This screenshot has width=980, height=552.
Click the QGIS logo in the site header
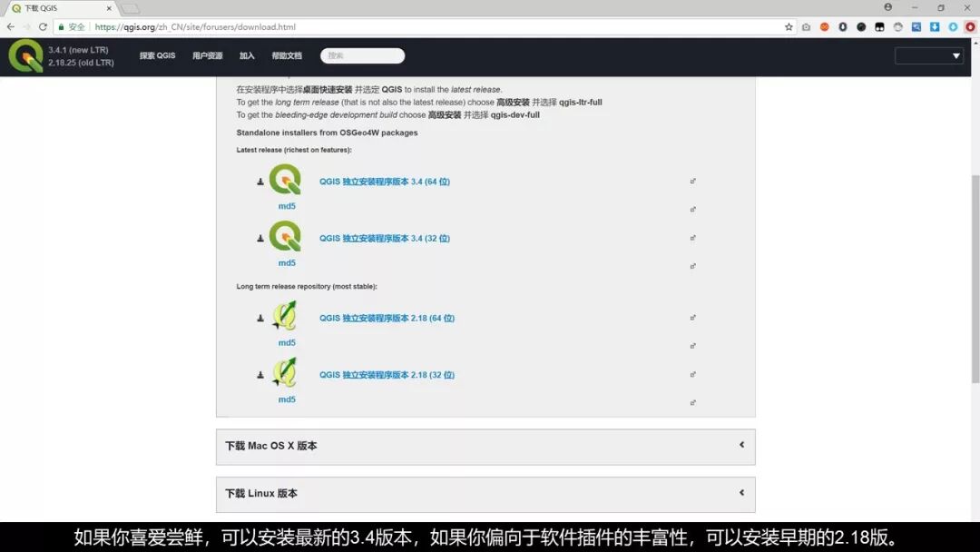click(x=25, y=55)
